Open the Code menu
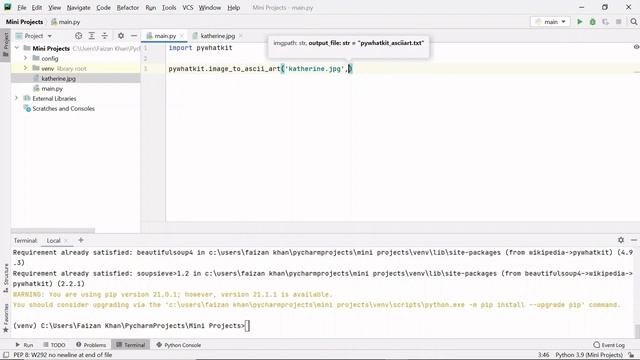The width and height of the screenshot is (640, 360). click(103, 8)
